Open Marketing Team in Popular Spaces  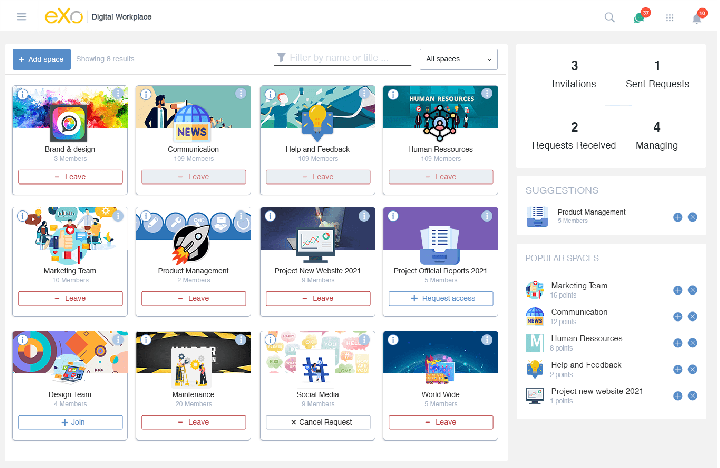(579, 286)
